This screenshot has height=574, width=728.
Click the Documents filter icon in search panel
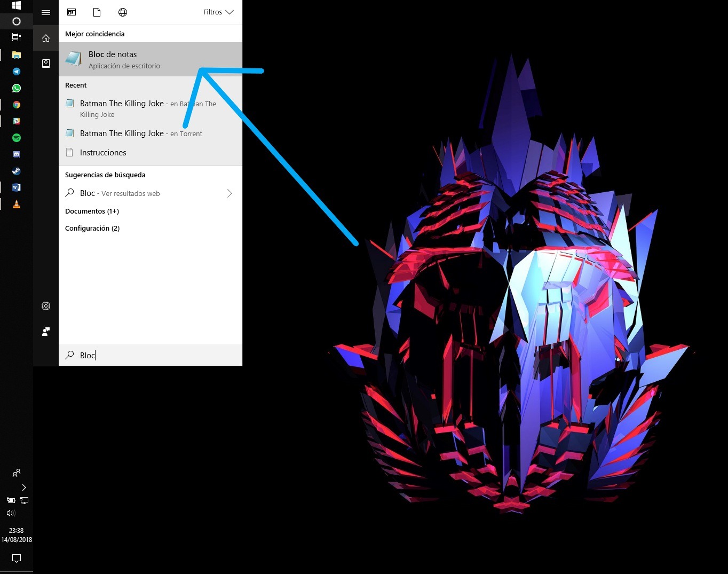(97, 12)
